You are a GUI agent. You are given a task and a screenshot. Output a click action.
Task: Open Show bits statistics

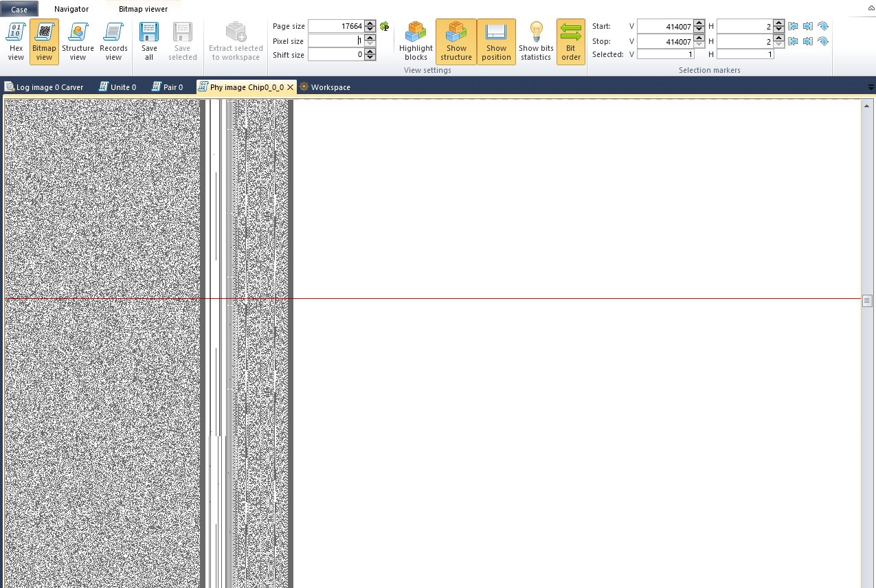(x=536, y=41)
